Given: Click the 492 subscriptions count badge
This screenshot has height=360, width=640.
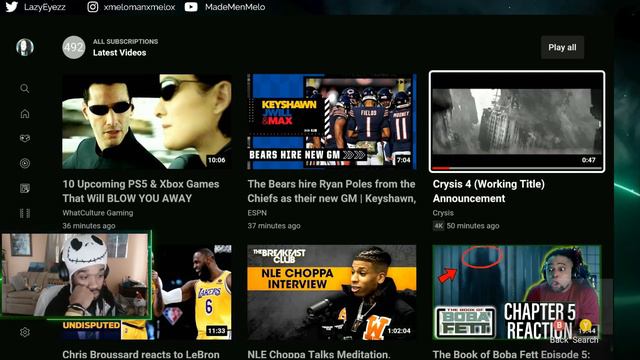Looking at the screenshot, I should 74,47.
